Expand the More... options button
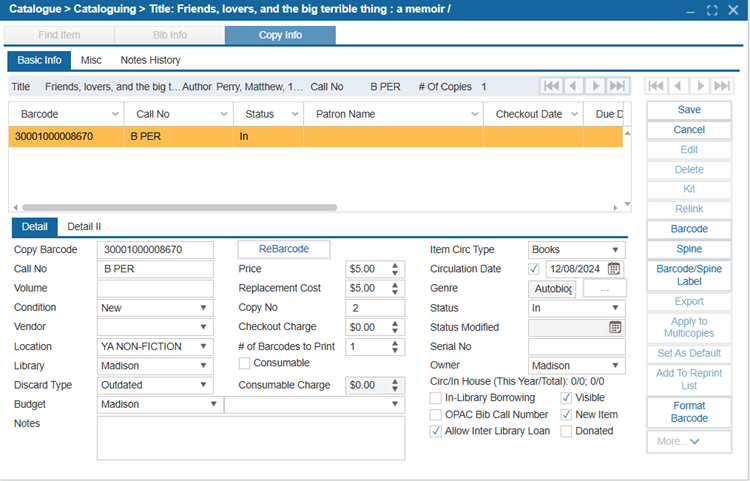Viewport: 750px width, 481px height. [x=689, y=441]
